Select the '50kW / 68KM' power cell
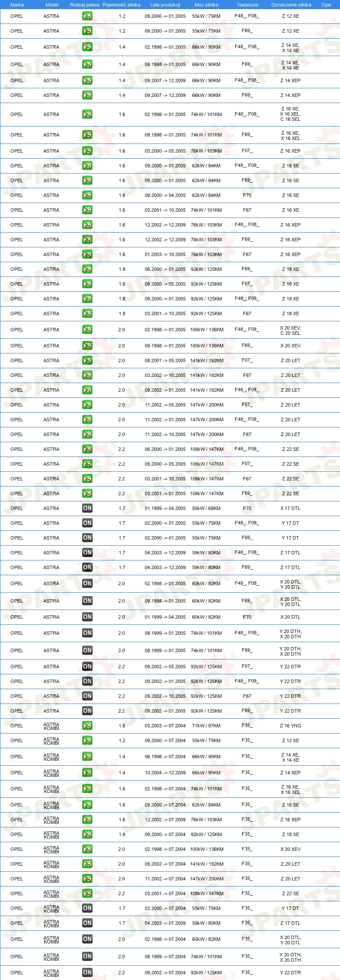 point(207,508)
